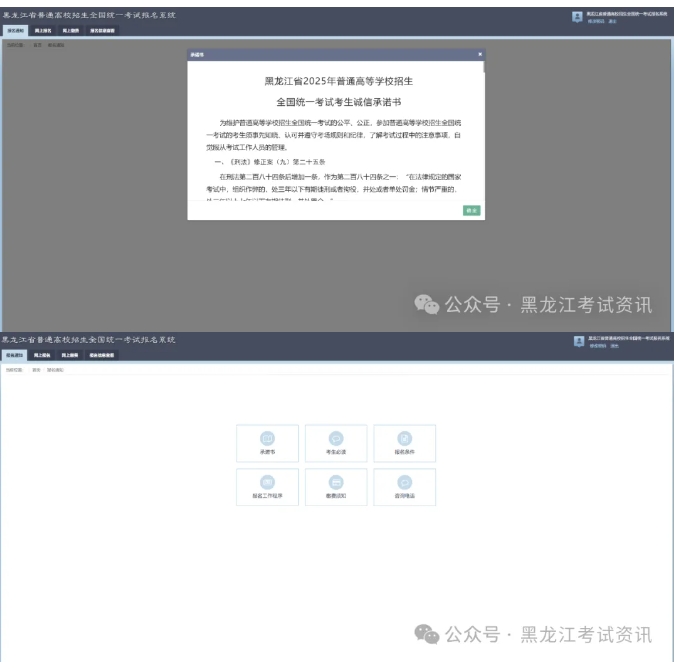Screen dimensions: 677x669
Task: Click the heading 全国统一考试考生诚信承诺书
Action: click(x=338, y=102)
